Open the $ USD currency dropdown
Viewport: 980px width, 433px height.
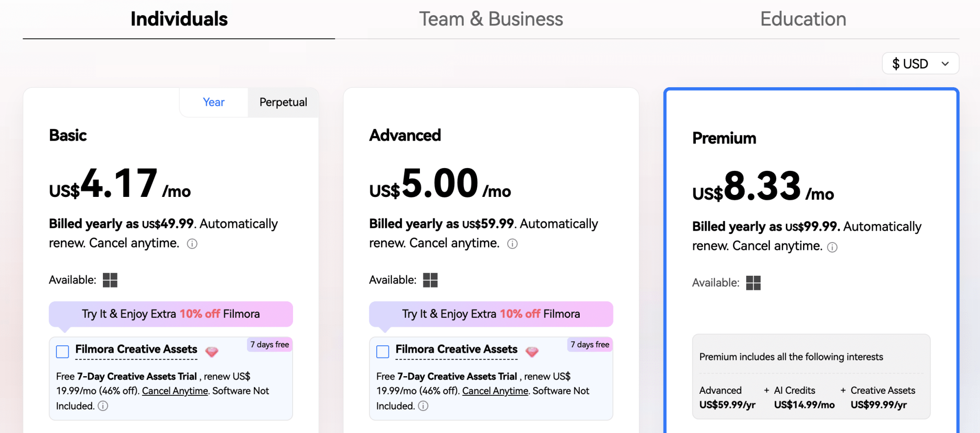pyautogui.click(x=920, y=64)
